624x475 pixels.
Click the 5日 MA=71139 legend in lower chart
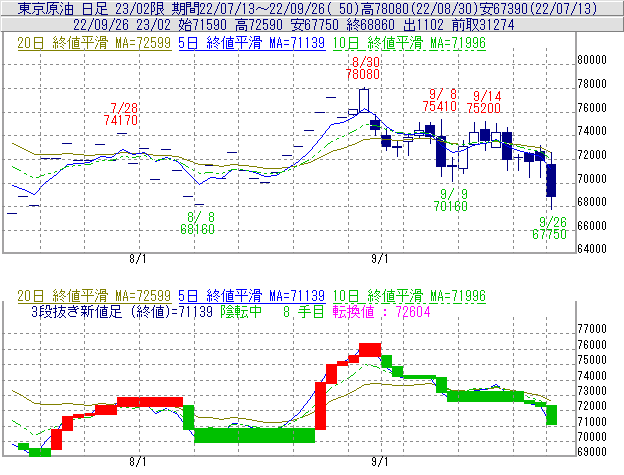tap(252, 296)
